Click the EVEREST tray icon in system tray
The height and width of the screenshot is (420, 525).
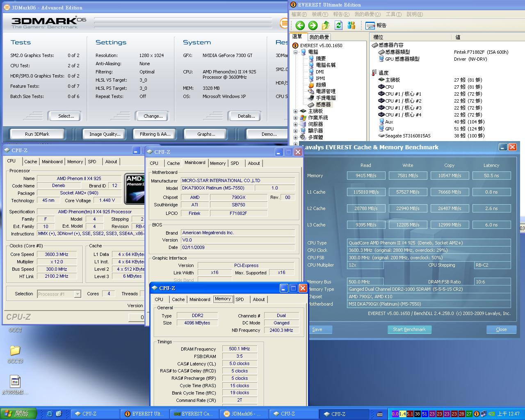point(477,414)
